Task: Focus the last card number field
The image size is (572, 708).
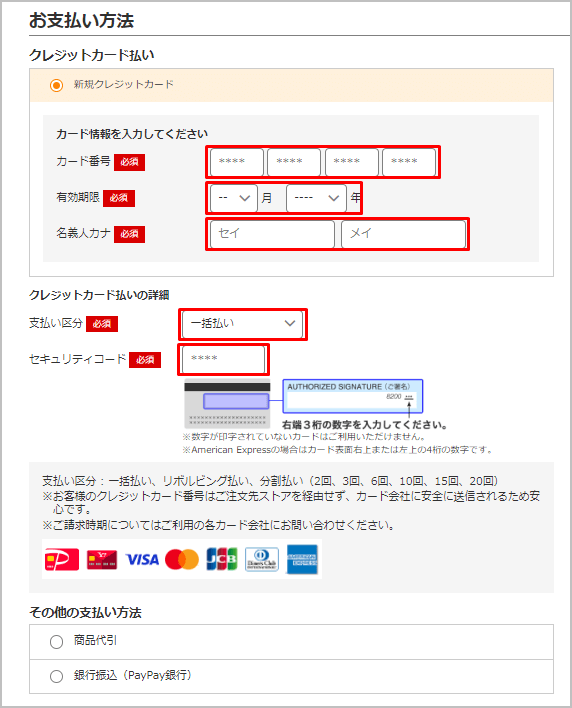Action: (409, 162)
